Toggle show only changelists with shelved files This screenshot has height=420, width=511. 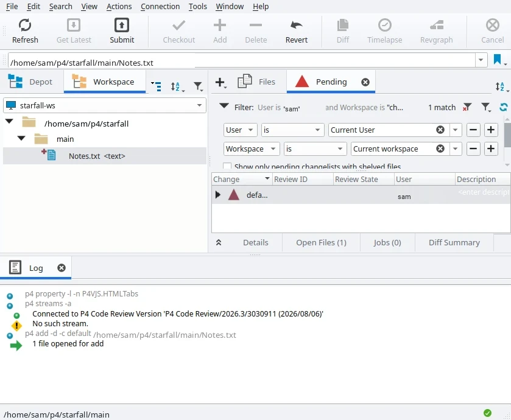227,166
